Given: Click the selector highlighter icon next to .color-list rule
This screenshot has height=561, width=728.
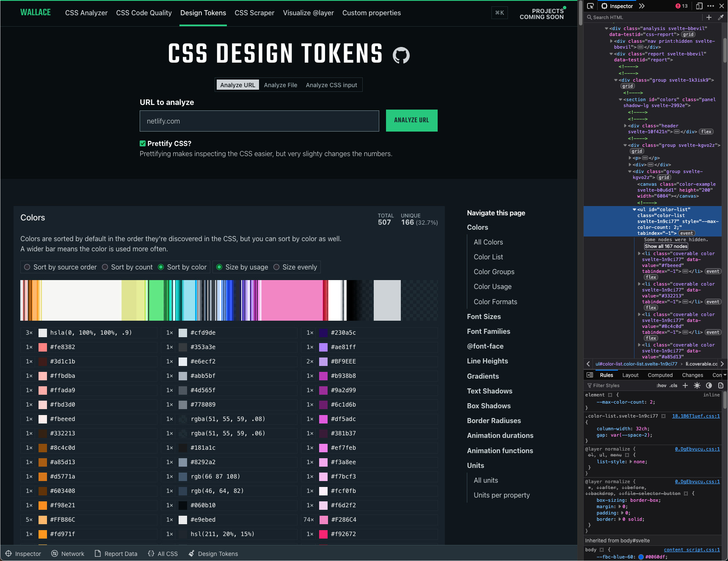Looking at the screenshot, I should coord(663,416).
